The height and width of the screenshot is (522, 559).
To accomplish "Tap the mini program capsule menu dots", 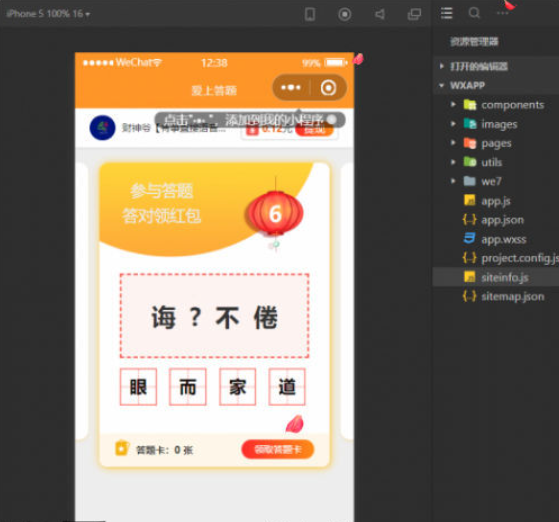I will tap(291, 87).
